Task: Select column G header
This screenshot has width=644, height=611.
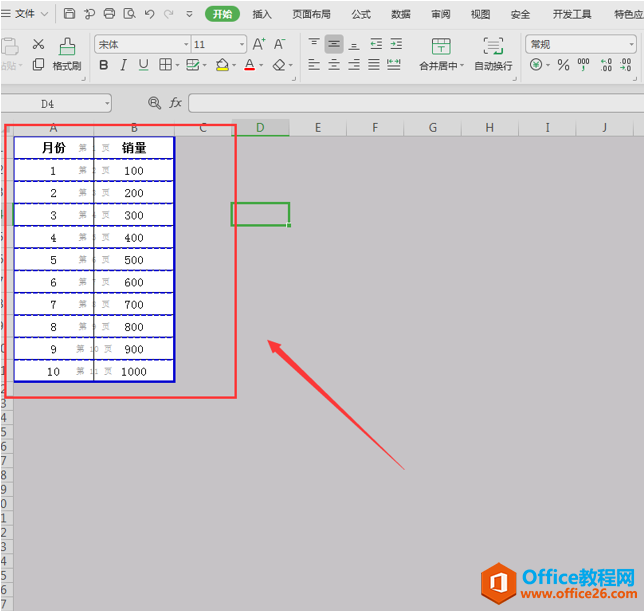Action: coord(432,128)
